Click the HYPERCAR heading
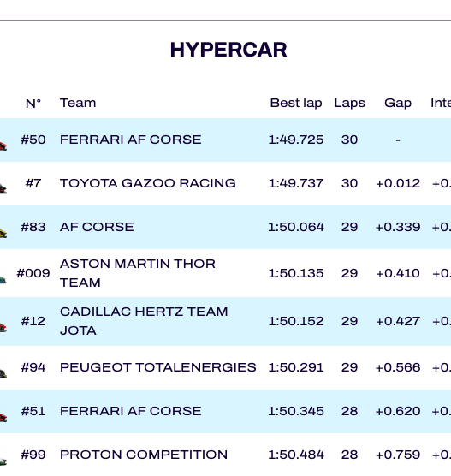This screenshot has width=451, height=476. click(x=228, y=50)
